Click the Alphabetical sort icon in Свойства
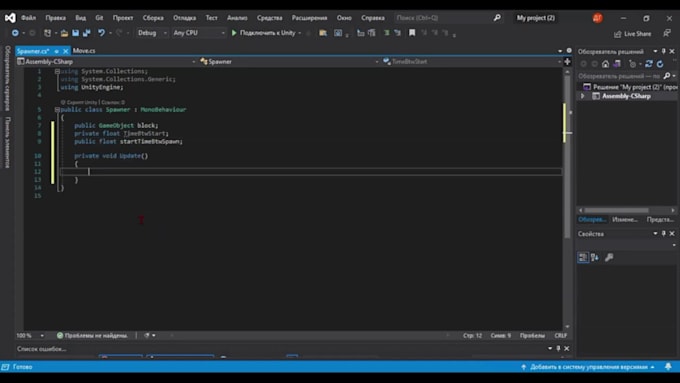 click(x=595, y=257)
